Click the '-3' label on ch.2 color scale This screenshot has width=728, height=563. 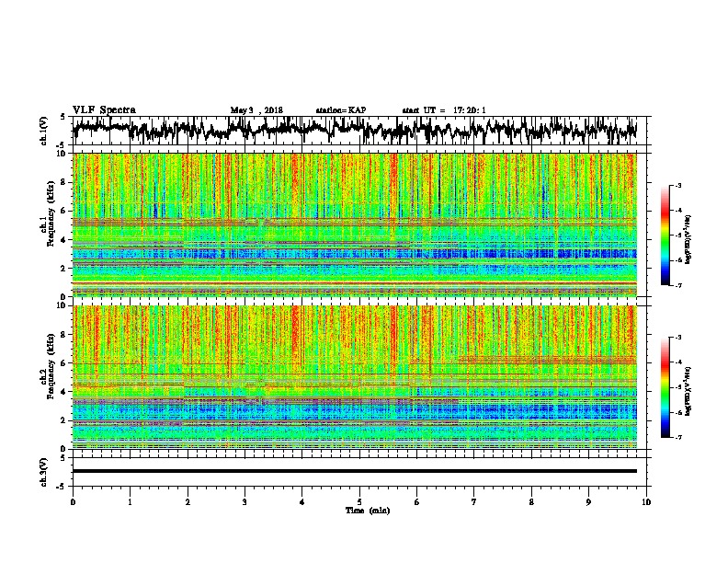pos(677,338)
